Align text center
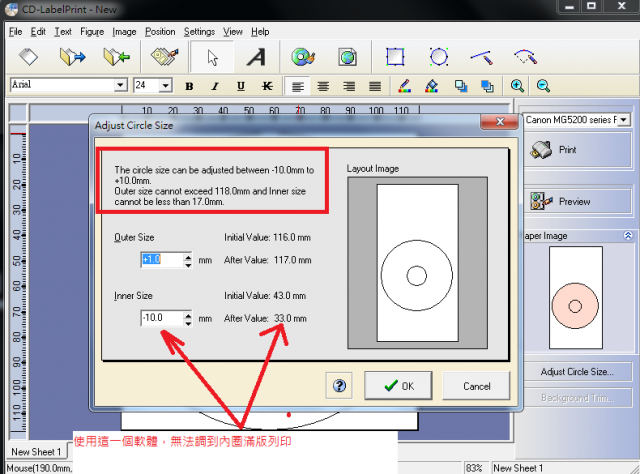Viewport: 640px width, 474px height. pos(323,86)
